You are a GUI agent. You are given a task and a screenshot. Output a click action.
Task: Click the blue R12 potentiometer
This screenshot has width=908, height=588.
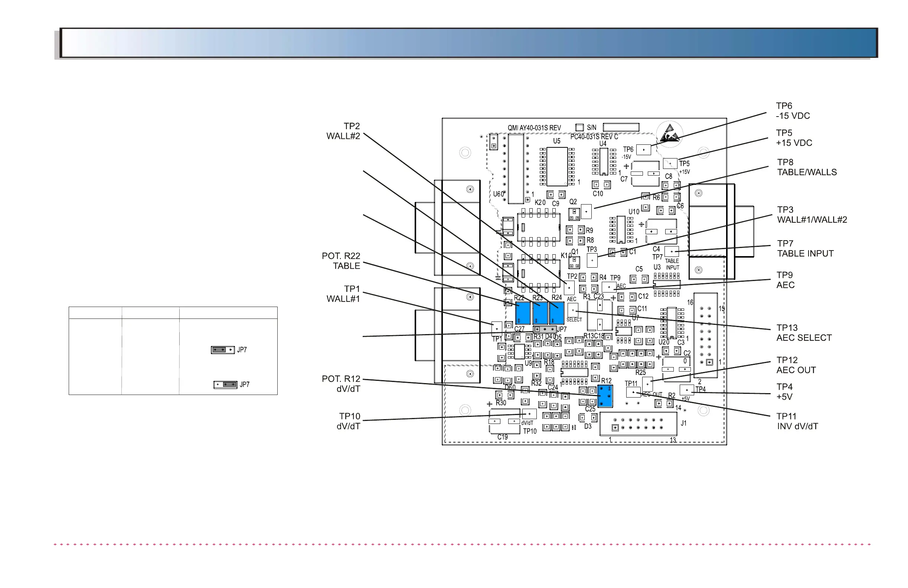(x=605, y=396)
